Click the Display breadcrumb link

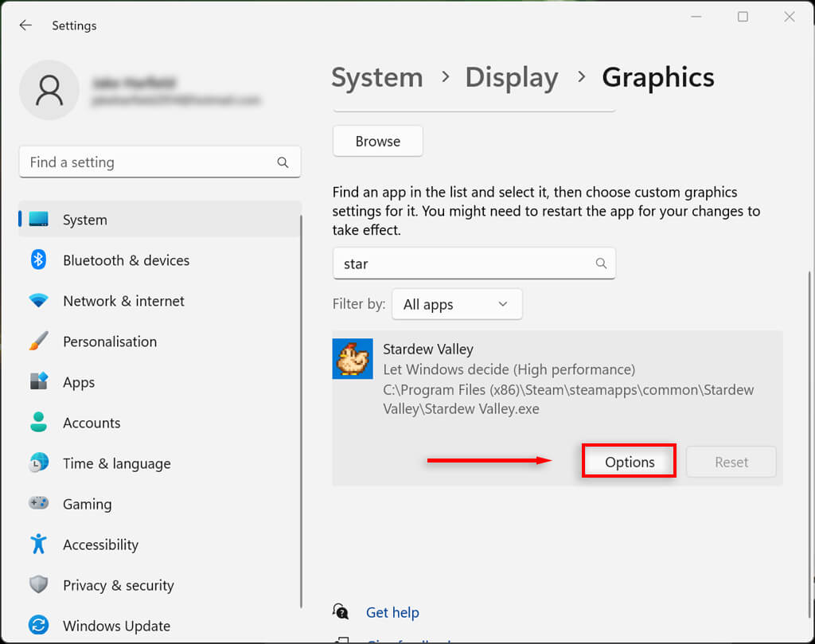[511, 77]
